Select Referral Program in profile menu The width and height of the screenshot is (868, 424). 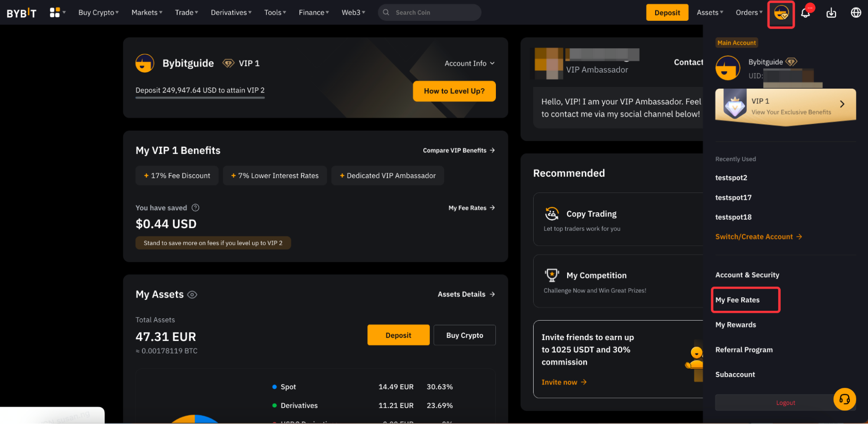pos(744,350)
